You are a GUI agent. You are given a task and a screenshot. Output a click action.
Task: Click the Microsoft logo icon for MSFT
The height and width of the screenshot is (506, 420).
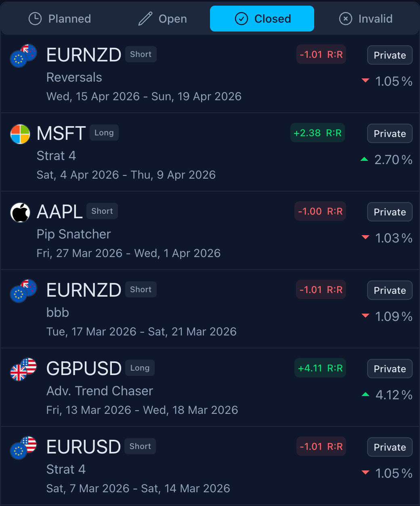pyautogui.click(x=20, y=134)
